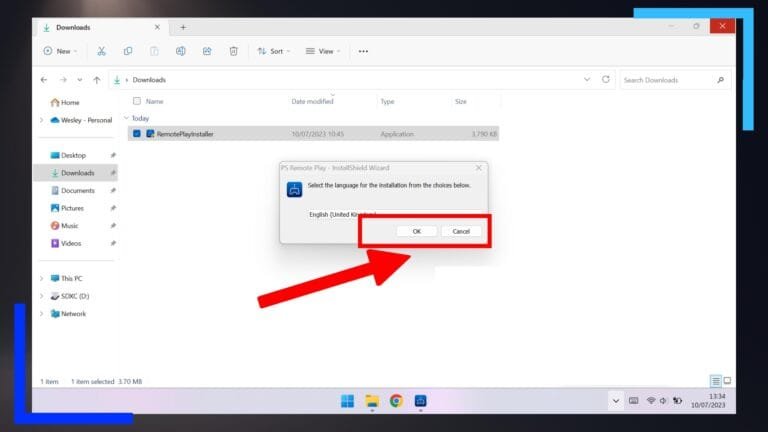Open Google Chrome from the taskbar
Image resolution: width=768 pixels, height=432 pixels.
396,401
